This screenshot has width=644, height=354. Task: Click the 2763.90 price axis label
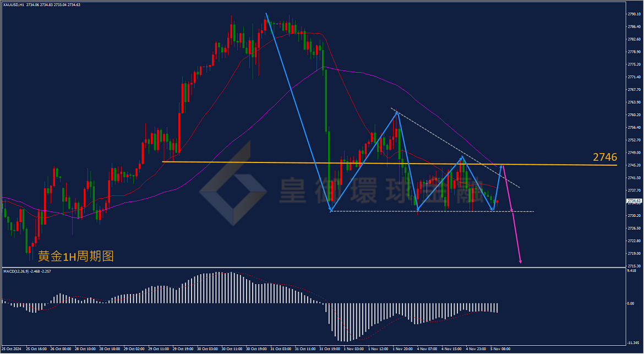[x=634, y=102]
